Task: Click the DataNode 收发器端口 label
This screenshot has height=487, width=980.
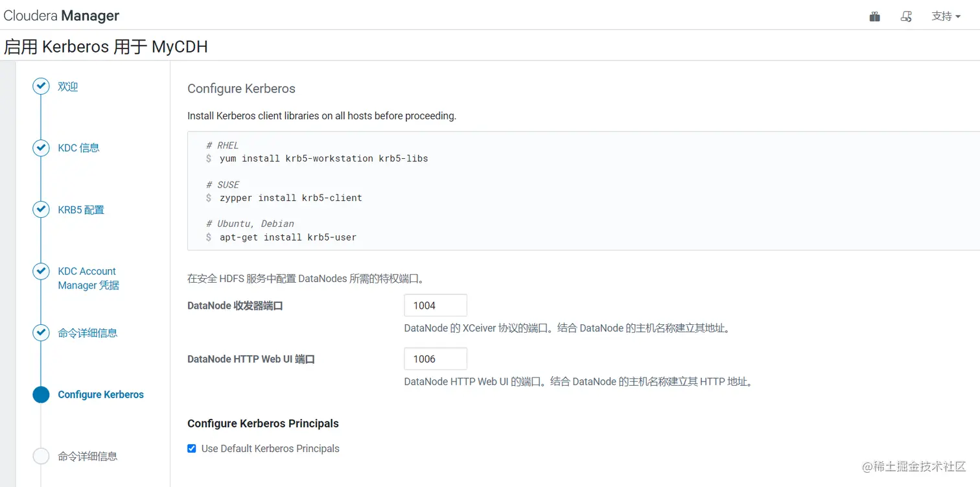Action: (235, 305)
